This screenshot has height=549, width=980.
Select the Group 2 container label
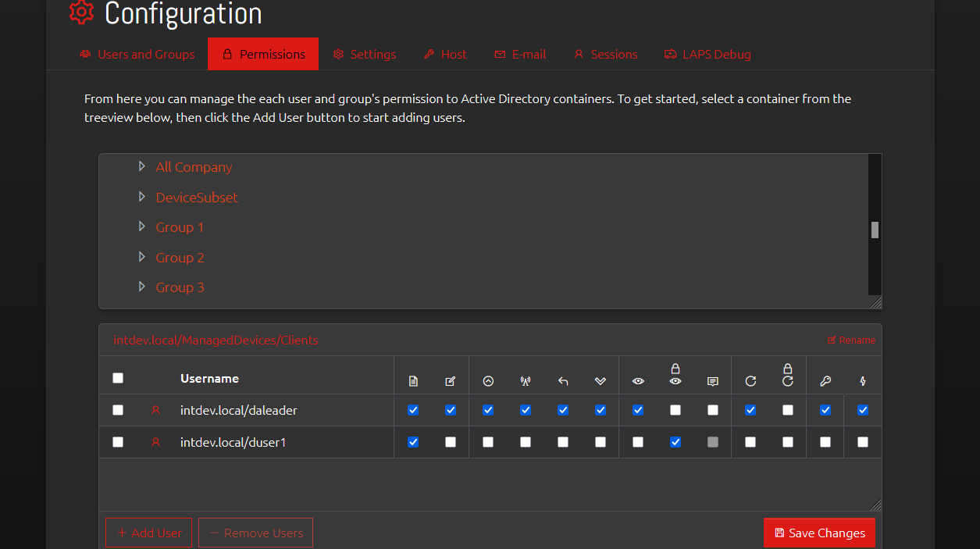click(x=180, y=258)
